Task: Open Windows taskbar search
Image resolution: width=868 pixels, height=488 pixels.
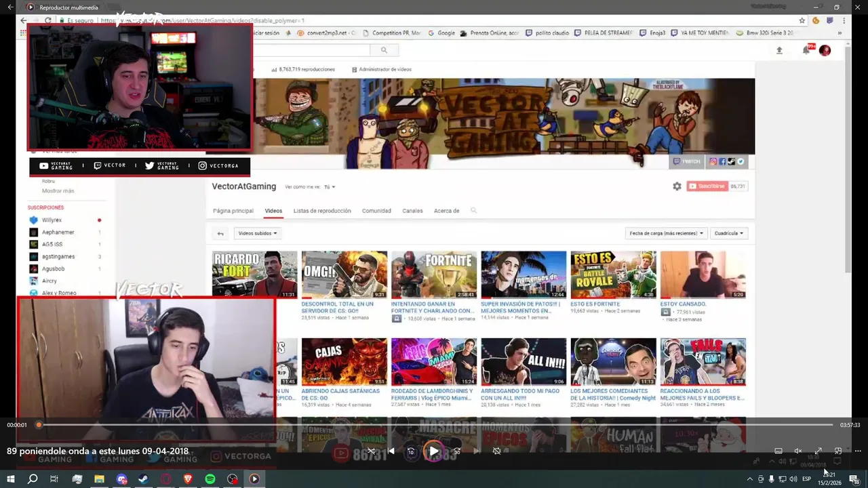Action: point(33,479)
